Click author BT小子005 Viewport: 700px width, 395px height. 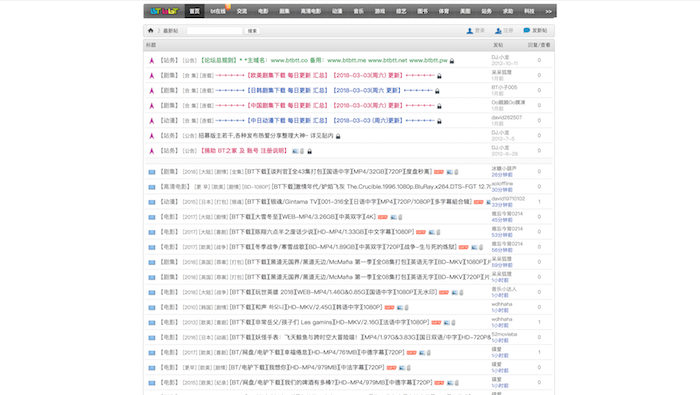(504, 87)
